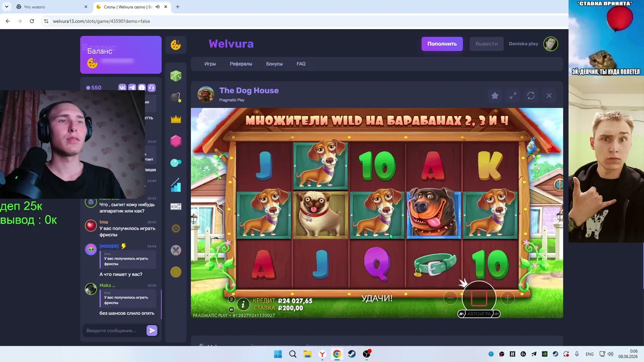
Task: Increase the bet with plus button
Action: [x=508, y=298]
